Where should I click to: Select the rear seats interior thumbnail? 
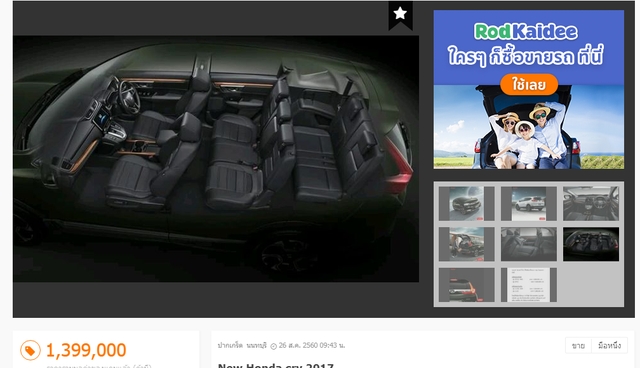[529, 244]
